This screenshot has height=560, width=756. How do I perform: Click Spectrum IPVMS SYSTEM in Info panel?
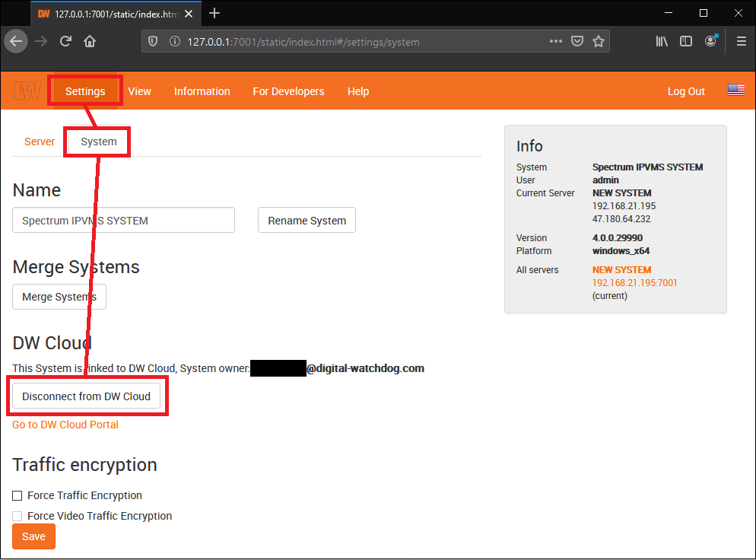(647, 167)
